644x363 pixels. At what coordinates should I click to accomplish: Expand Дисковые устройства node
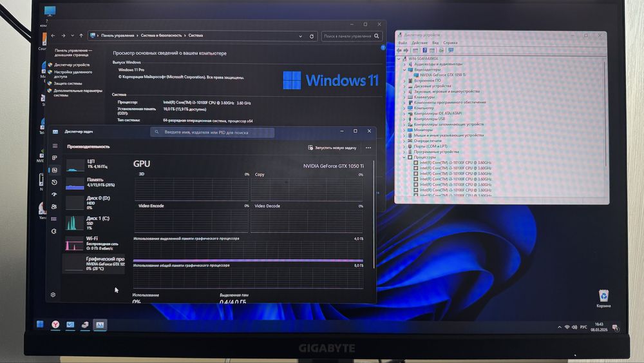pos(404,86)
